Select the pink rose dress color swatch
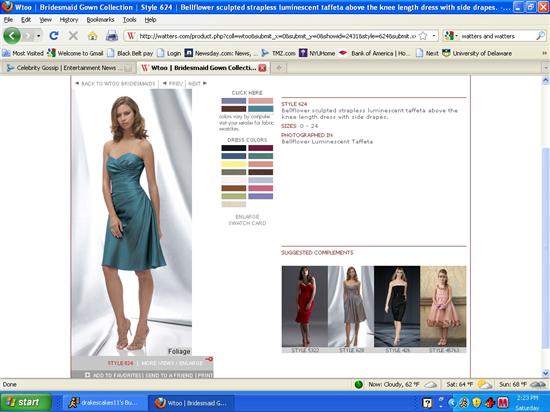 [261, 188]
